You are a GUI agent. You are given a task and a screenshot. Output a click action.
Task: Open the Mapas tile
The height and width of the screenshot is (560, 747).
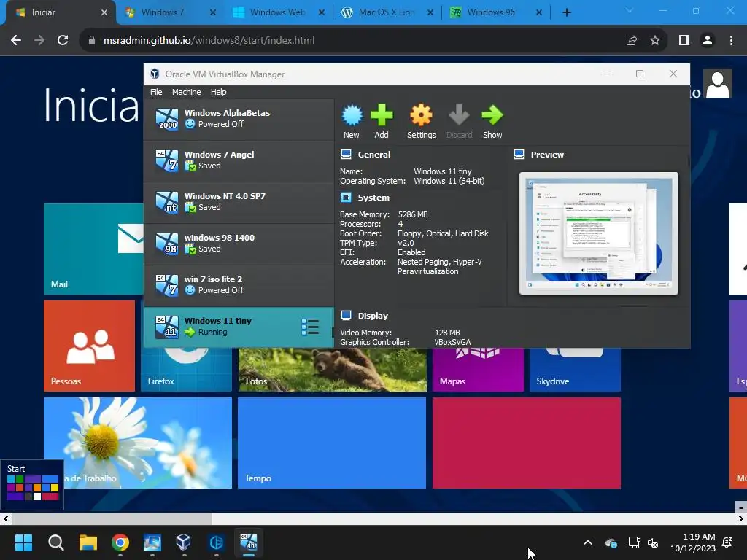(x=478, y=370)
